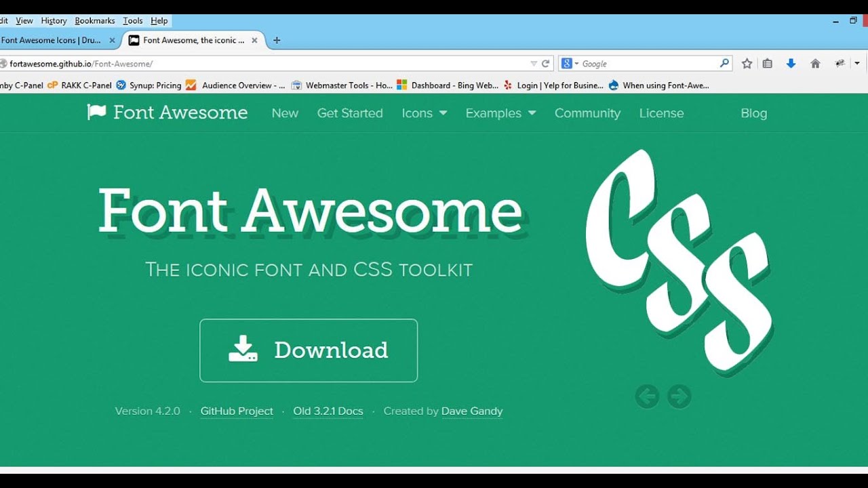Open the Bookmarks menu

(94, 20)
